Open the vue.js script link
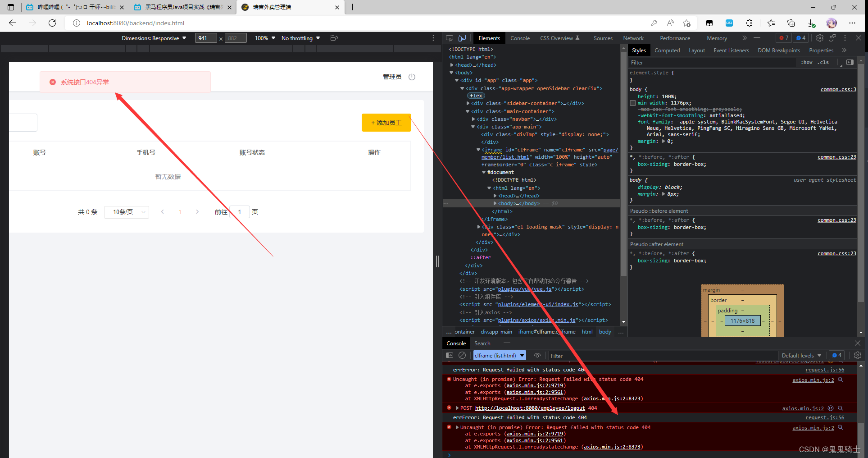868x458 pixels. pos(525,289)
